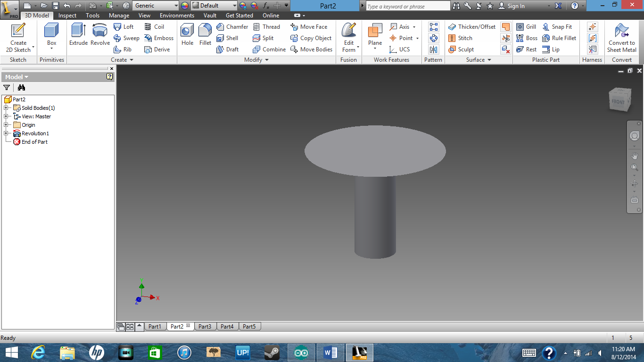
Task: Switch to the Part3 document tab
Action: point(205,326)
